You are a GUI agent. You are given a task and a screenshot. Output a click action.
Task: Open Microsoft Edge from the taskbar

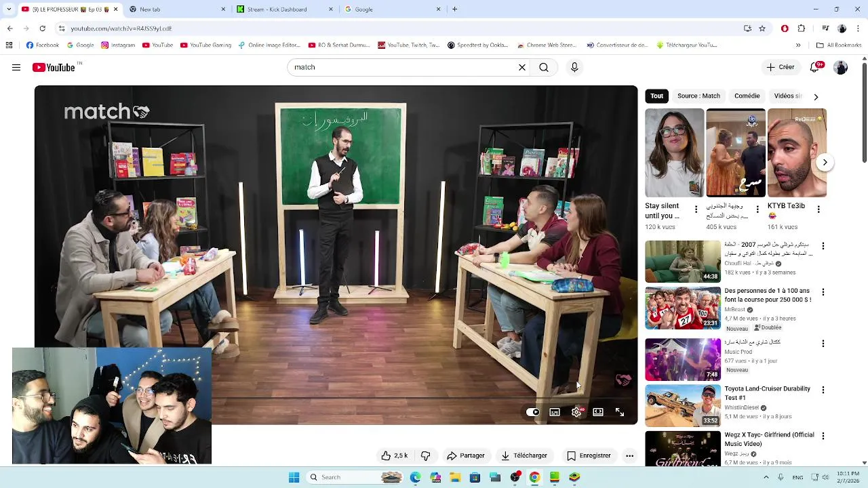pyautogui.click(x=415, y=477)
